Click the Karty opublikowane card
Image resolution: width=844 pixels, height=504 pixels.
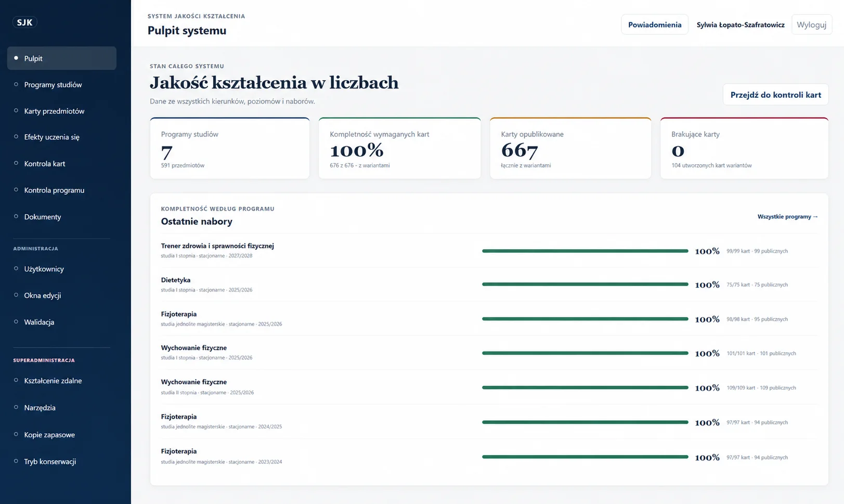(x=570, y=148)
